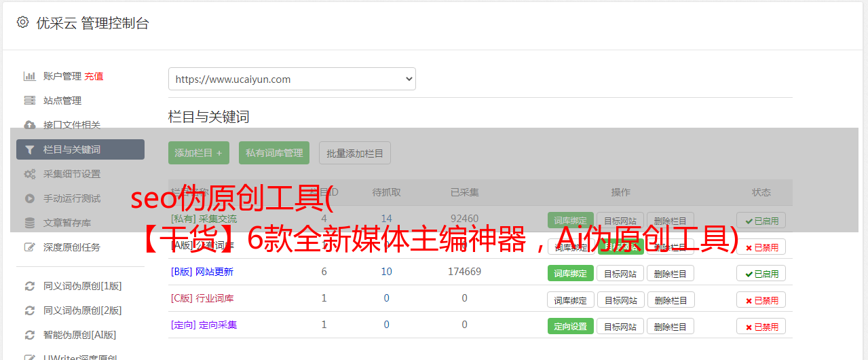Click the 栏目与关键词 page heading
Screen dimensions: 868x360
click(x=209, y=117)
